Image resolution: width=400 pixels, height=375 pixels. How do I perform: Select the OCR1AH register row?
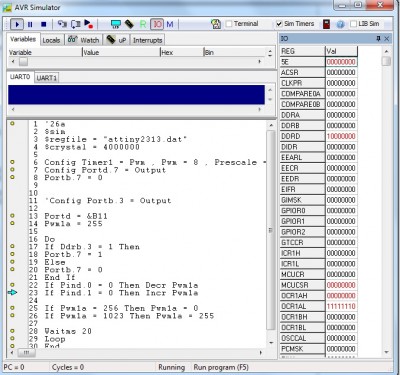(319, 296)
